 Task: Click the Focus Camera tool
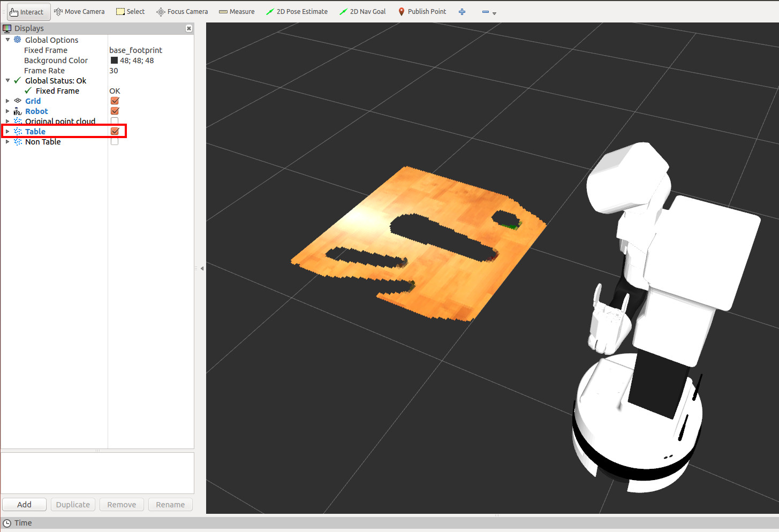click(x=182, y=12)
